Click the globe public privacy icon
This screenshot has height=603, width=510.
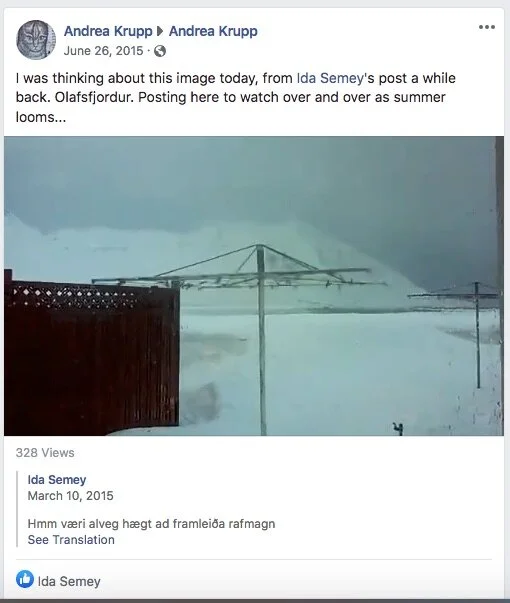[160, 51]
